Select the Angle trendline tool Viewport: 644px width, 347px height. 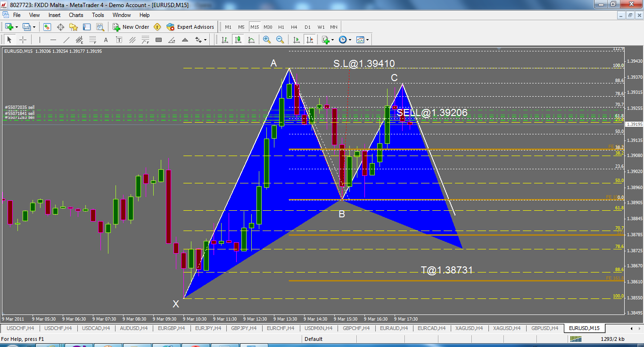[x=172, y=40]
